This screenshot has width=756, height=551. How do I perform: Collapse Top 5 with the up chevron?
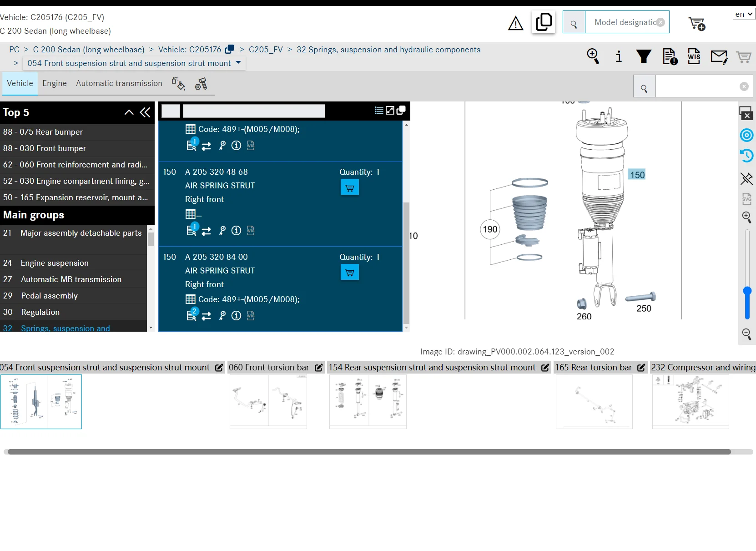pos(129,112)
